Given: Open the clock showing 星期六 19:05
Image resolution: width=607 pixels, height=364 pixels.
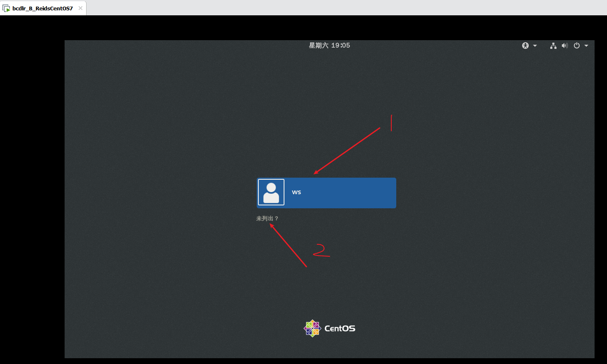Looking at the screenshot, I should click(329, 46).
